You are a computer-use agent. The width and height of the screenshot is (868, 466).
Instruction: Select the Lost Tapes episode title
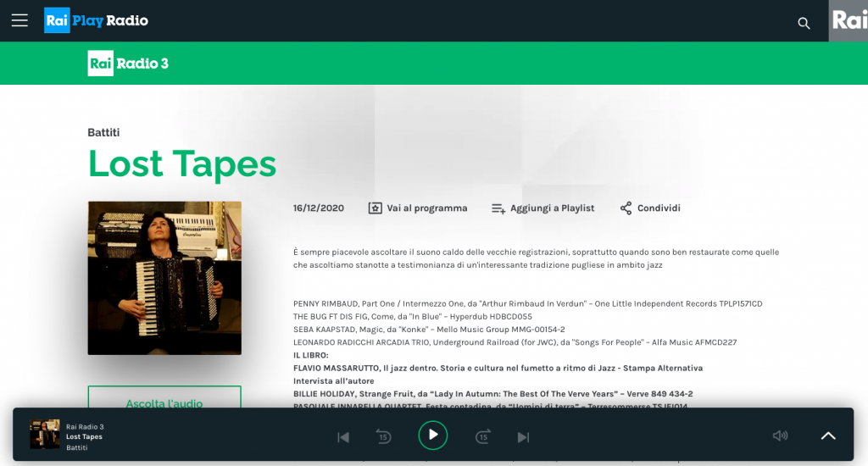pos(182,164)
